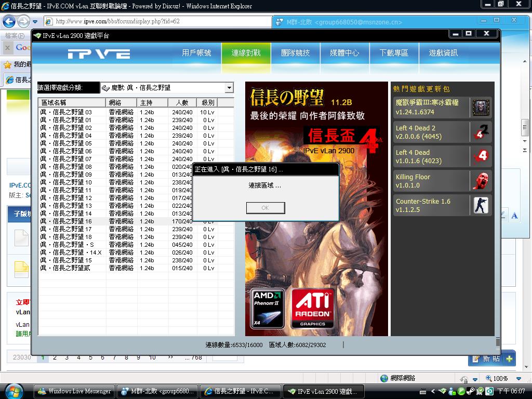Open the game category dropdown
This screenshot has width=532, height=399.
(x=229, y=88)
